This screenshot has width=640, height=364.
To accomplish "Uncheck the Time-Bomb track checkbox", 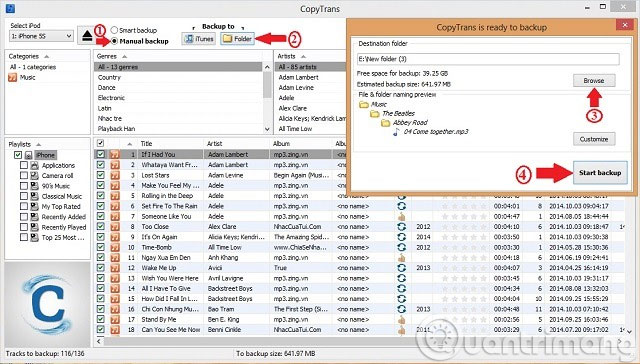I will 100,247.
